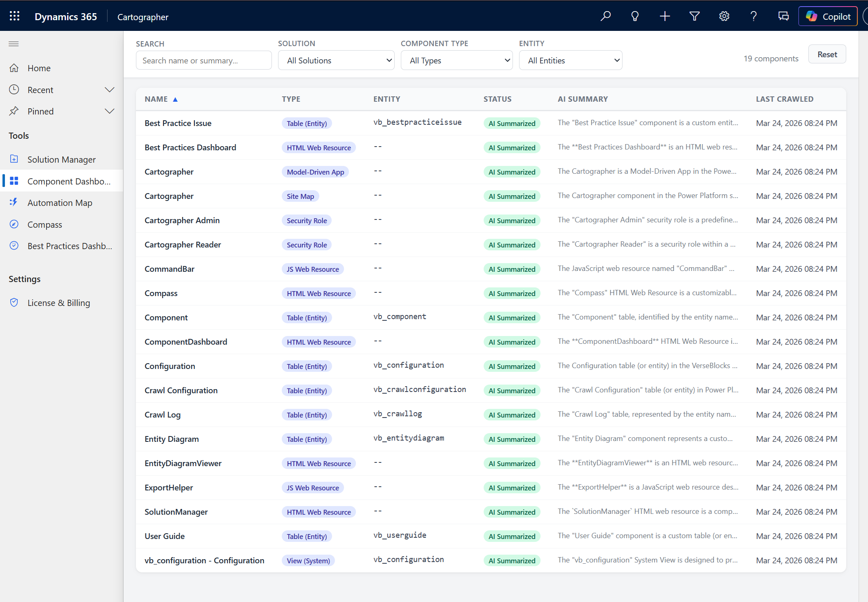
Task: Click Cartographer app name in header
Action: coord(143,17)
